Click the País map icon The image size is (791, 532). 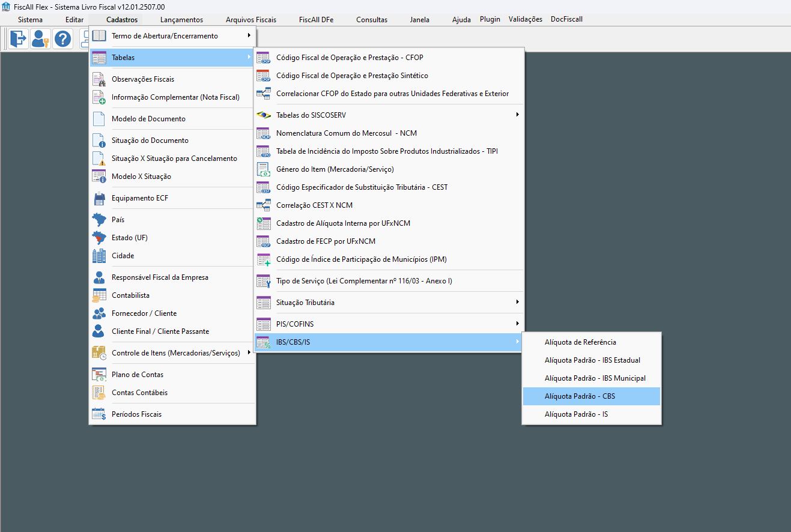coord(99,220)
